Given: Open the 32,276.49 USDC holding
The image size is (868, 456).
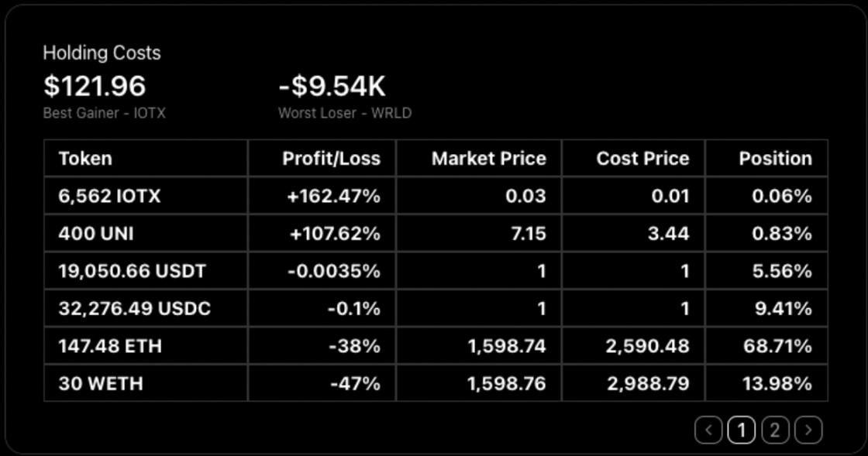Looking at the screenshot, I should 134,309.
